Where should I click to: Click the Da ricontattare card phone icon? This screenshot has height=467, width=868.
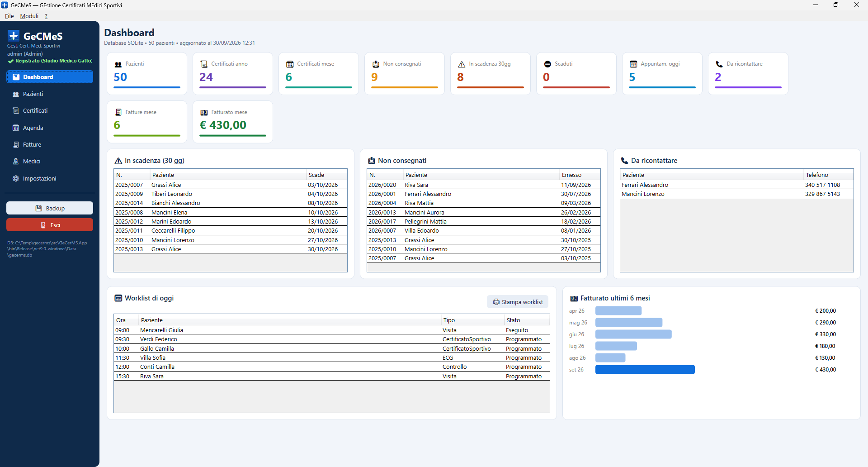719,64
